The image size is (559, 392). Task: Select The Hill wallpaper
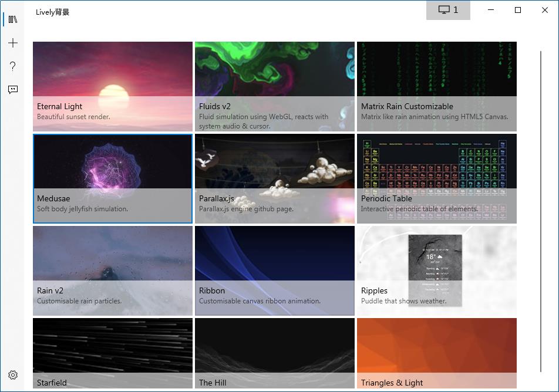pyautogui.click(x=275, y=353)
